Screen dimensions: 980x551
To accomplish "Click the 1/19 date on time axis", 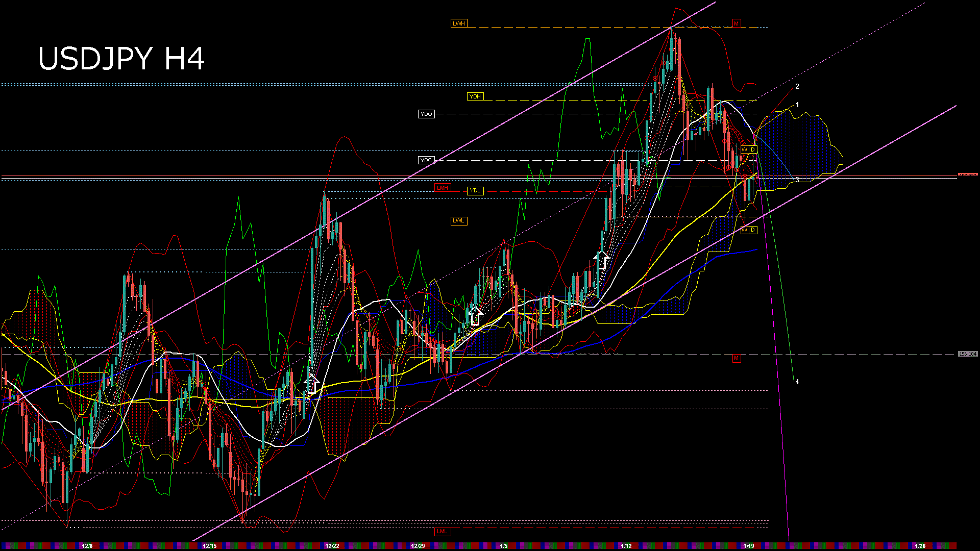I will coord(748,546).
